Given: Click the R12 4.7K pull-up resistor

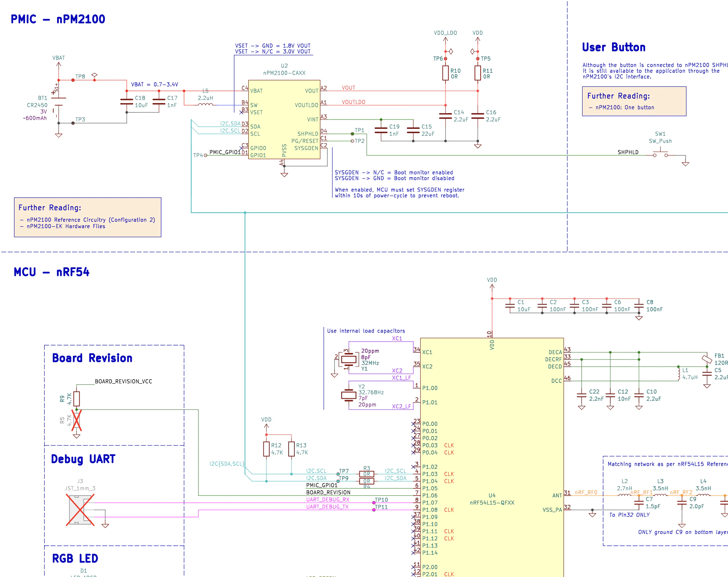Looking at the screenshot, I should pos(266,449).
